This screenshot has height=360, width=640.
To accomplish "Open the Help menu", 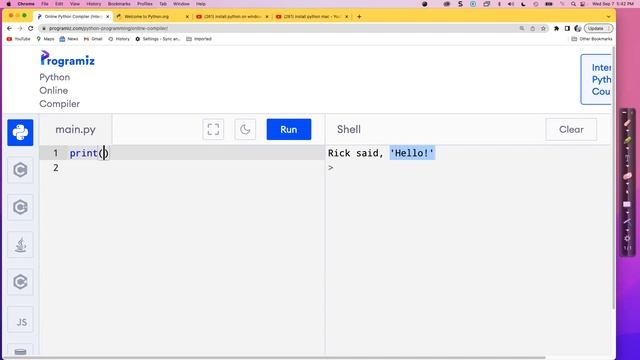I will 201,4.
